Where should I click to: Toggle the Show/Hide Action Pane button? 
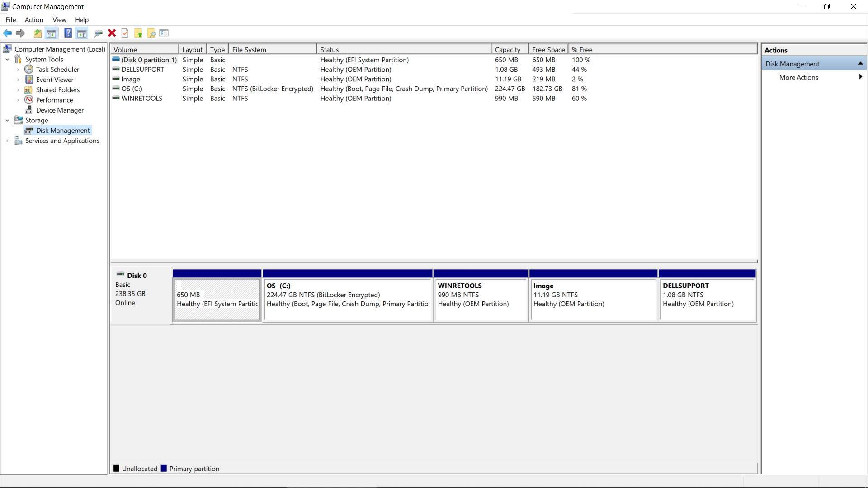82,33
